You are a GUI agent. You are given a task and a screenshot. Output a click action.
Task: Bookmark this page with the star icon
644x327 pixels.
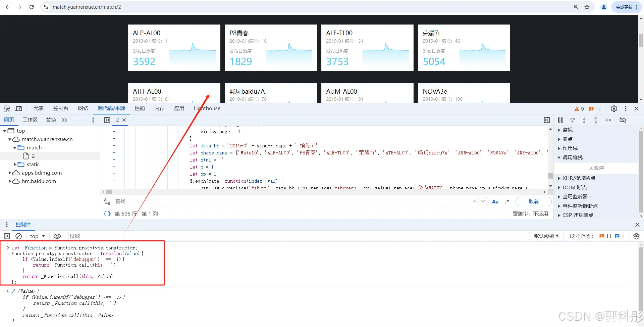(587, 7)
